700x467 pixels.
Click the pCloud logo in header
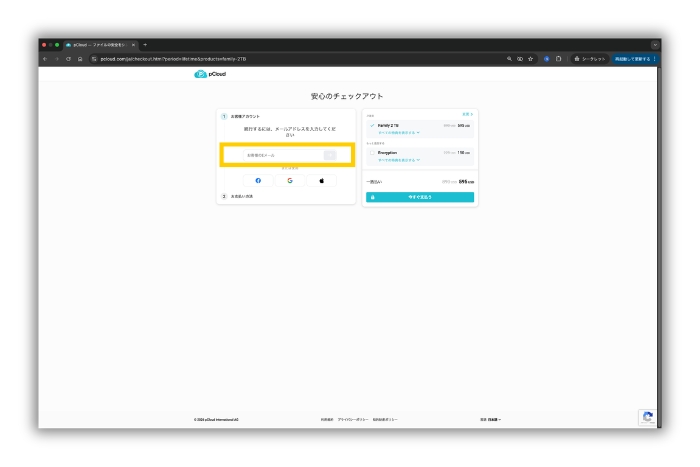211,74
